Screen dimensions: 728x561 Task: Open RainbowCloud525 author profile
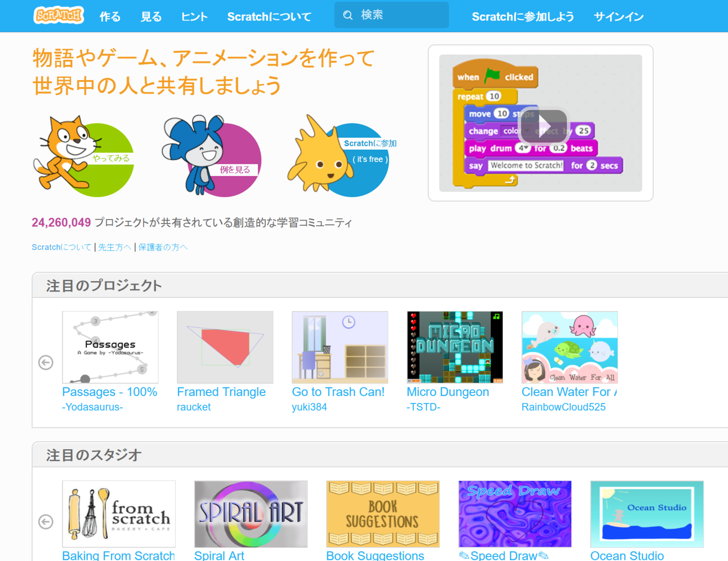(564, 407)
